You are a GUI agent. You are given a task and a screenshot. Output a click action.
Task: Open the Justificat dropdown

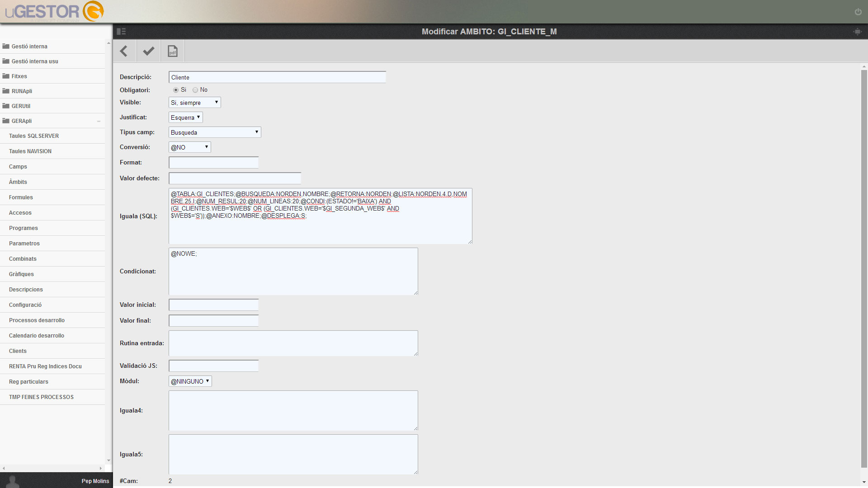click(x=186, y=117)
